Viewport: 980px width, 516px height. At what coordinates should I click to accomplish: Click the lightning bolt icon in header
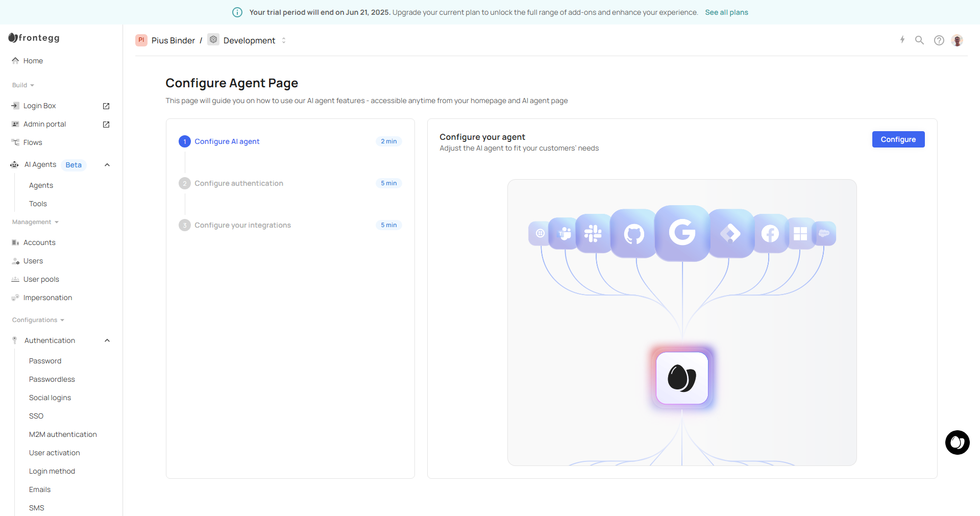[x=902, y=40]
